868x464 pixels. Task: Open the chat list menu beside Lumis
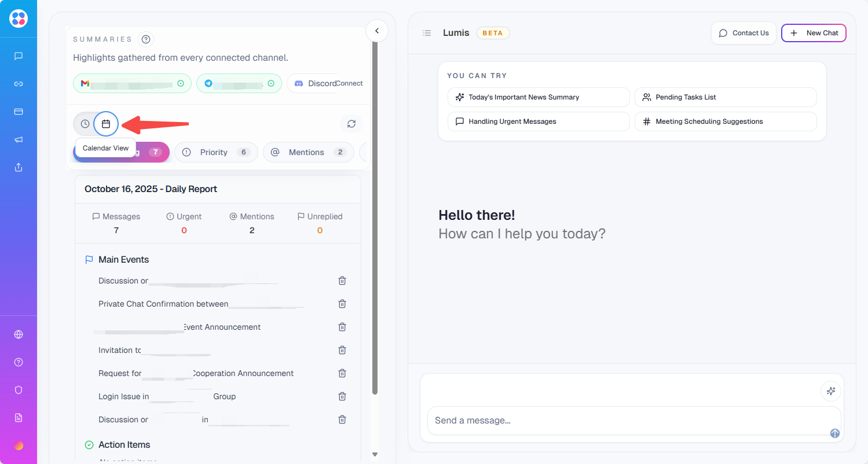coord(427,33)
